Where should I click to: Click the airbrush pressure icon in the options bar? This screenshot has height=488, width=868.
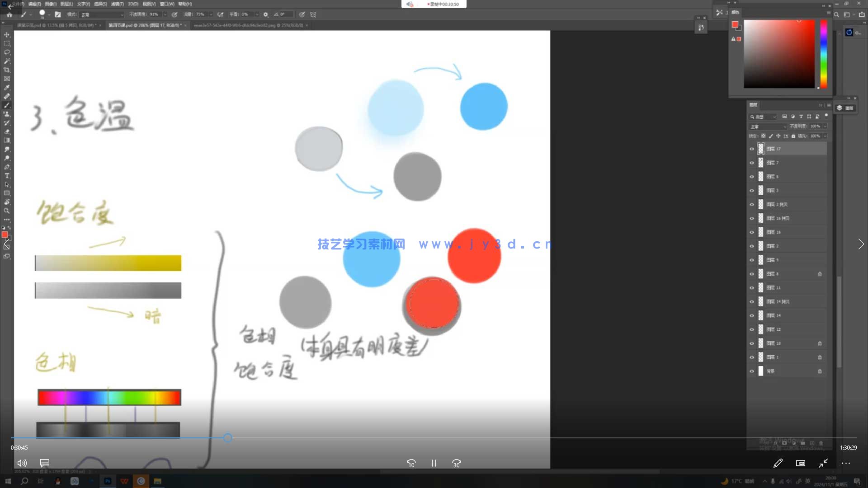click(x=220, y=14)
